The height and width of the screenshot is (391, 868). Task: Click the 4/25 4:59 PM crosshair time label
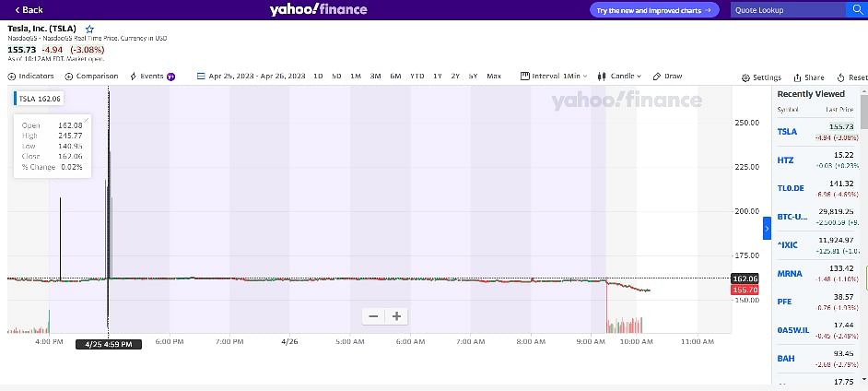109,345
